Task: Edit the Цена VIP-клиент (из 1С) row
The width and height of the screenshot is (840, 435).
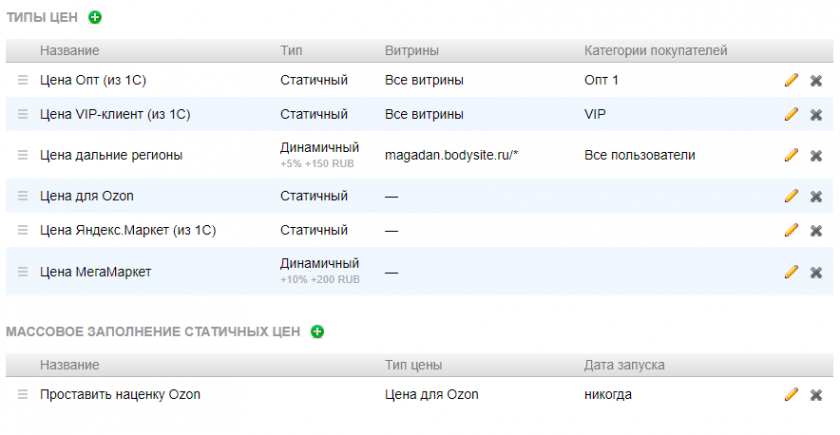Action: pos(791,114)
